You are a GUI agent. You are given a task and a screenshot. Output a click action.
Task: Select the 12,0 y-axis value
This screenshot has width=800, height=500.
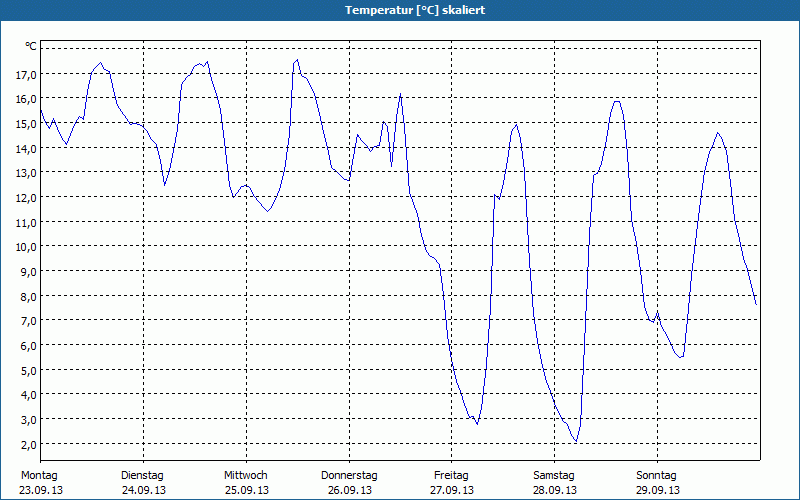coord(27,198)
